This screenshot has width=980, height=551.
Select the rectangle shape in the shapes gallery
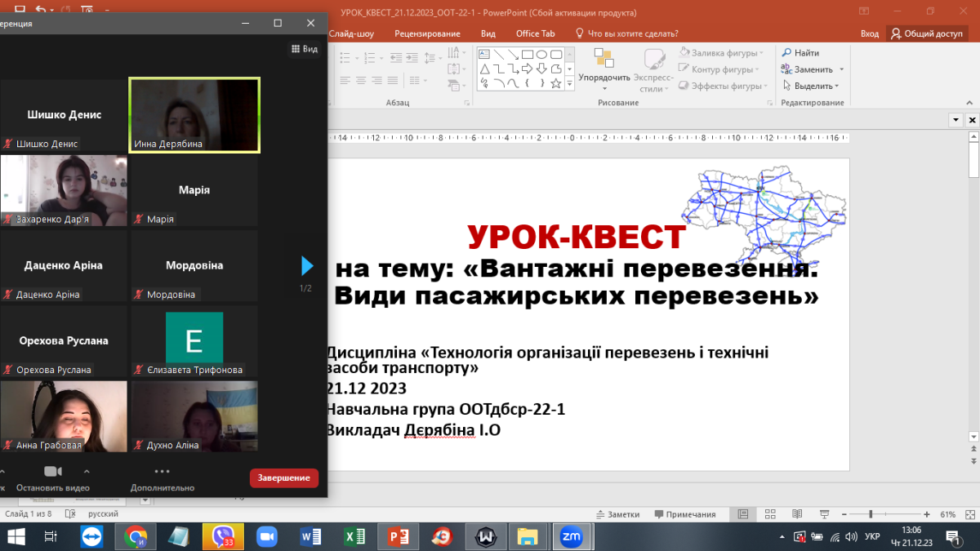click(527, 55)
